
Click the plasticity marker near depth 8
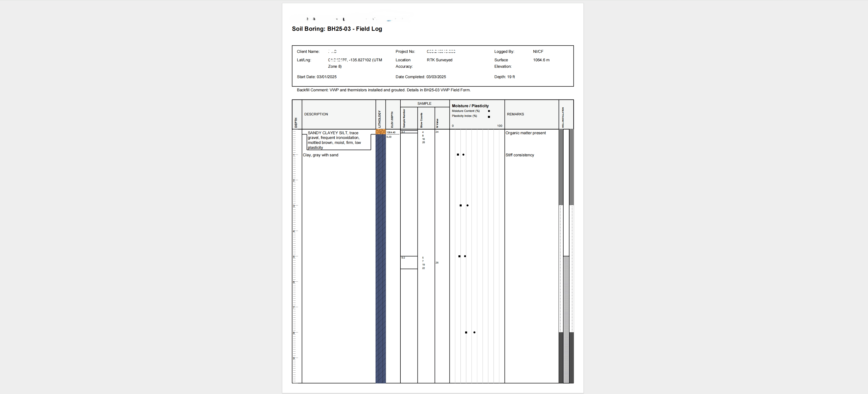click(466, 332)
